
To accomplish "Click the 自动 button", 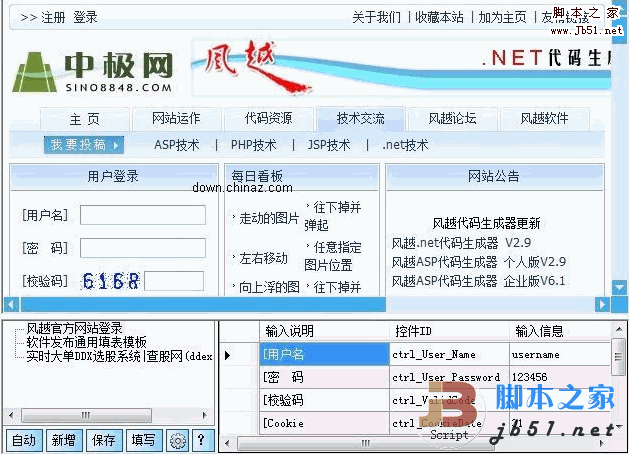I will pos(24,440).
